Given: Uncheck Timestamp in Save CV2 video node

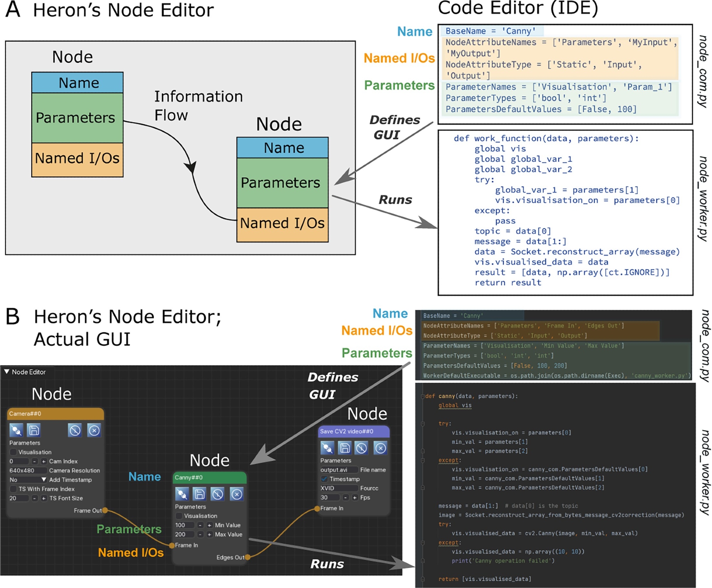Looking at the screenshot, I should pos(324,479).
